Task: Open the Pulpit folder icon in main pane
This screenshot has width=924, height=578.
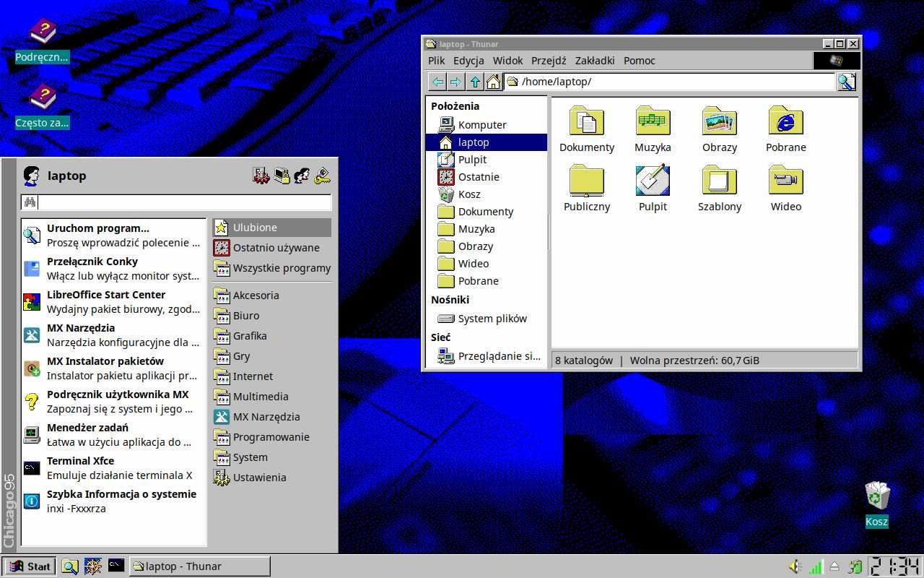Action: (x=653, y=180)
